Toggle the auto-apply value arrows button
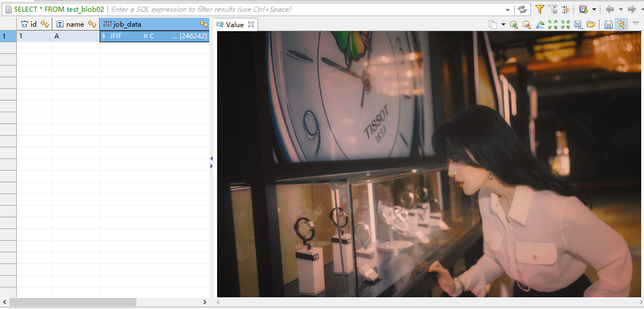 click(x=622, y=24)
